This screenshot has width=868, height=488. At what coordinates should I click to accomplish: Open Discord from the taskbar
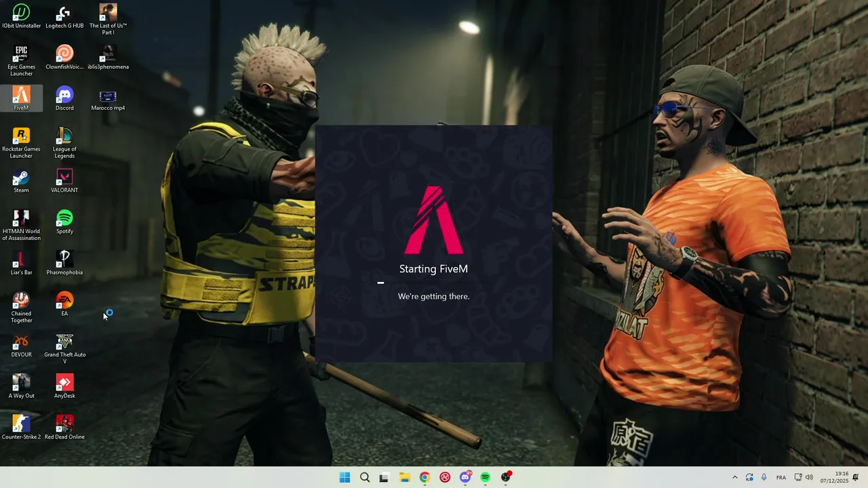click(x=465, y=477)
